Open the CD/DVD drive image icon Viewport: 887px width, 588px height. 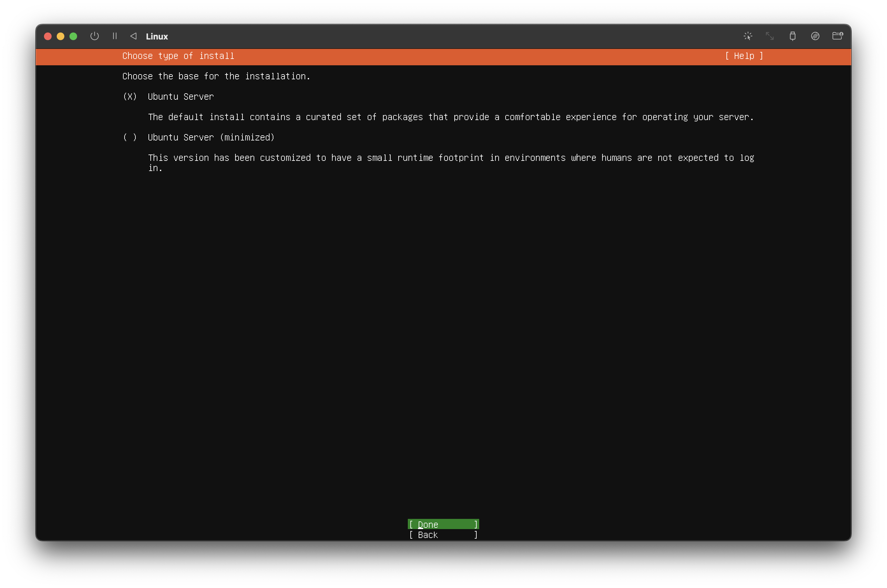(x=815, y=36)
